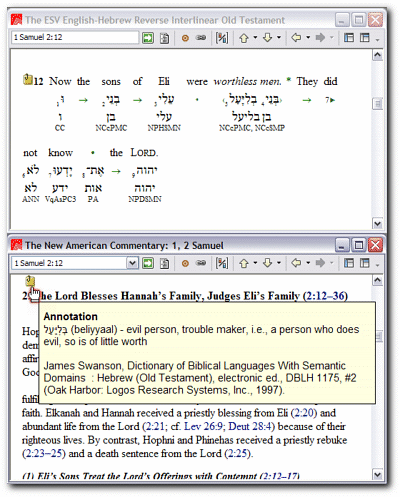Click second pane layout icon in ESV Interlinear toolbar

pyautogui.click(x=365, y=38)
